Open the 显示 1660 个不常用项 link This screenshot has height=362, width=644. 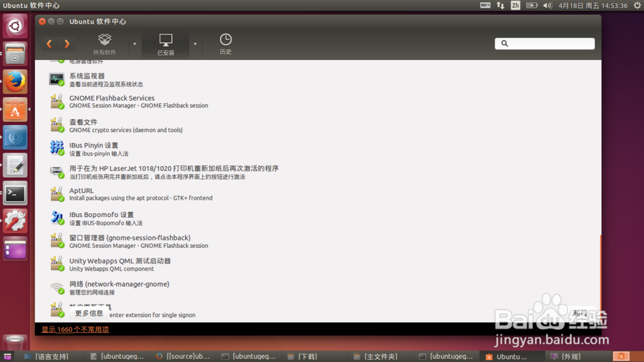point(75,330)
